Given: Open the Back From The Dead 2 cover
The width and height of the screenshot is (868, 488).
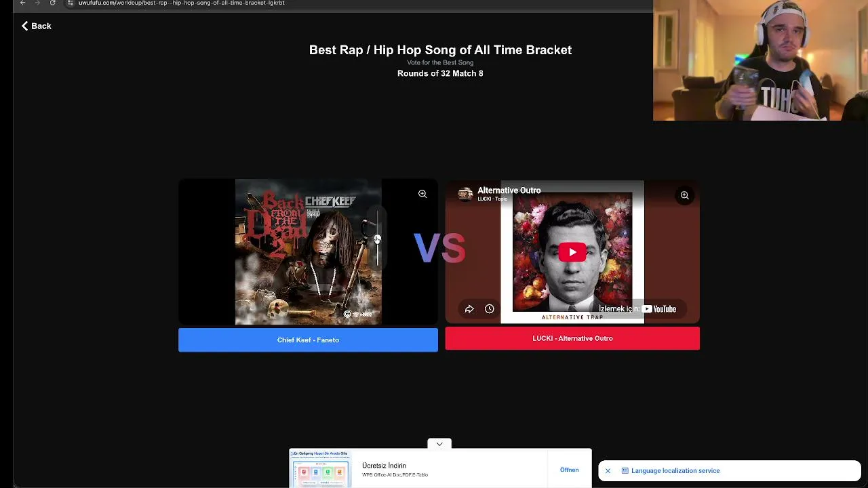Looking at the screenshot, I should pos(309,251).
